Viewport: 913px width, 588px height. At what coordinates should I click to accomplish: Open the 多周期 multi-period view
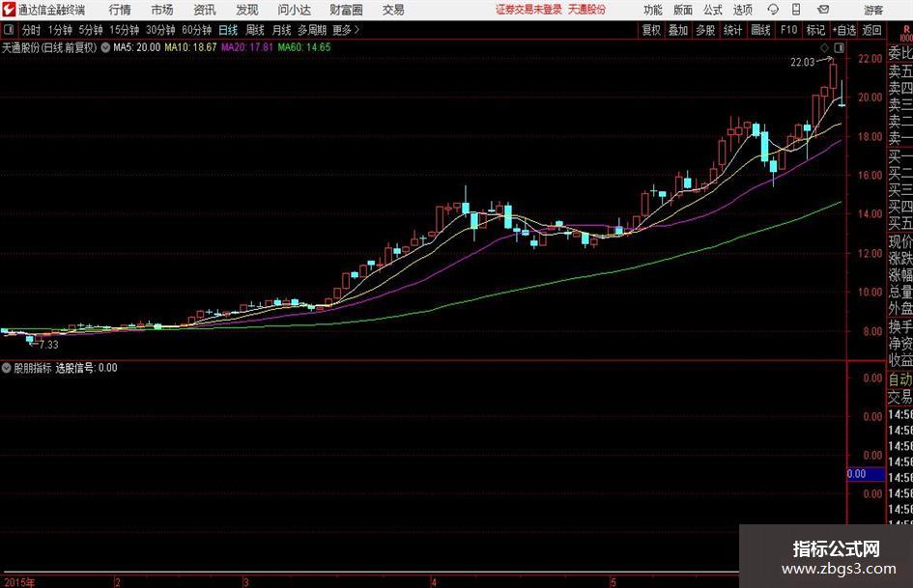tap(312, 30)
